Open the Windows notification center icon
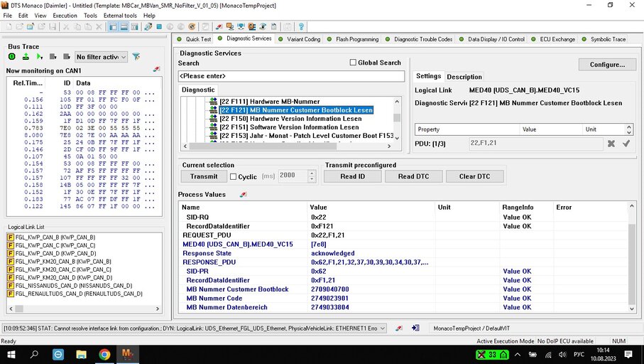Image resolution: width=644 pixels, height=364 pixels. [628, 354]
